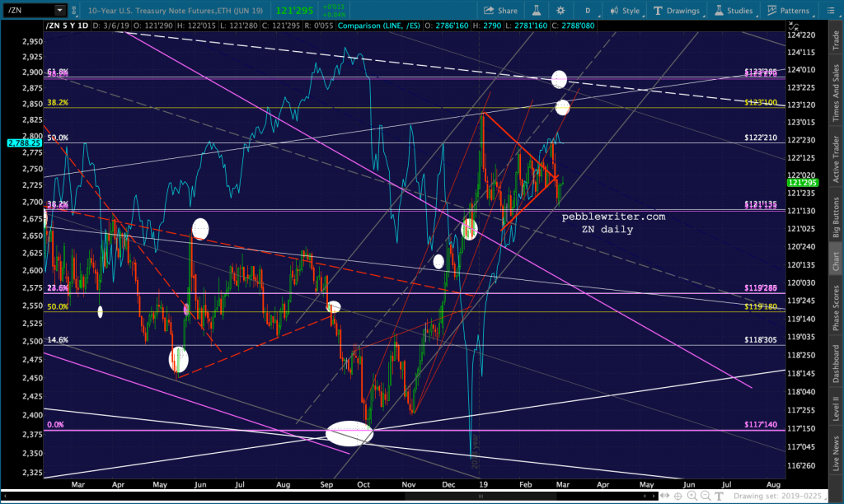Click the 14.6% Fibonacci label

tap(58, 340)
